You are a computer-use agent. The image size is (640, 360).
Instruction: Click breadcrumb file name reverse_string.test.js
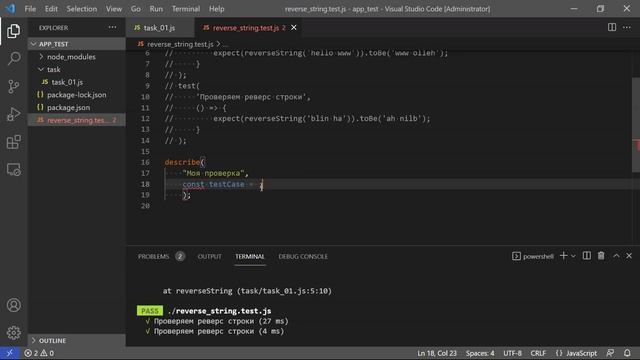tap(180, 44)
